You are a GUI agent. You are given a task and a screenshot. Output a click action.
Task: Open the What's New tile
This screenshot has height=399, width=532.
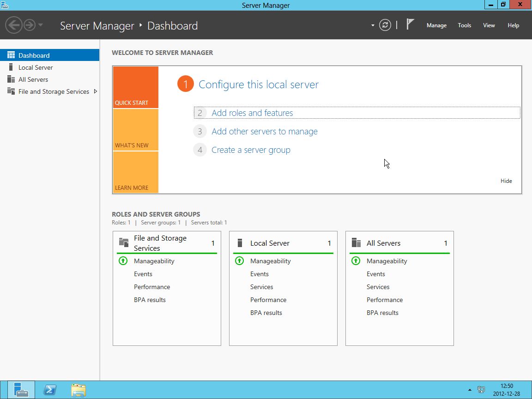(x=135, y=130)
